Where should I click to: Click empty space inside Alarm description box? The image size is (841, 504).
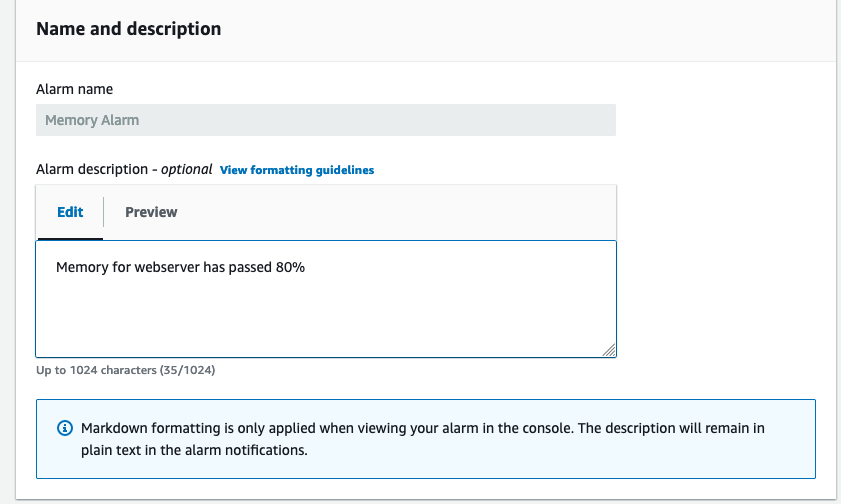coord(326,315)
